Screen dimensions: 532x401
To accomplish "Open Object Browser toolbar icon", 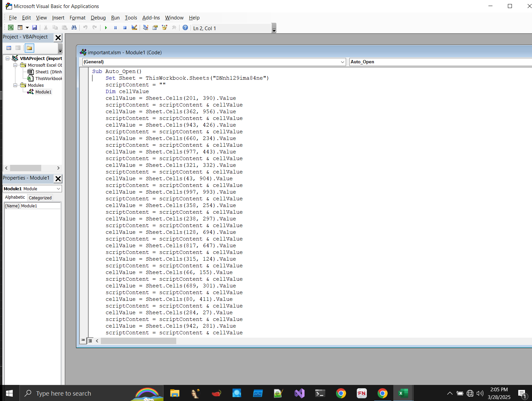I will [164, 28].
